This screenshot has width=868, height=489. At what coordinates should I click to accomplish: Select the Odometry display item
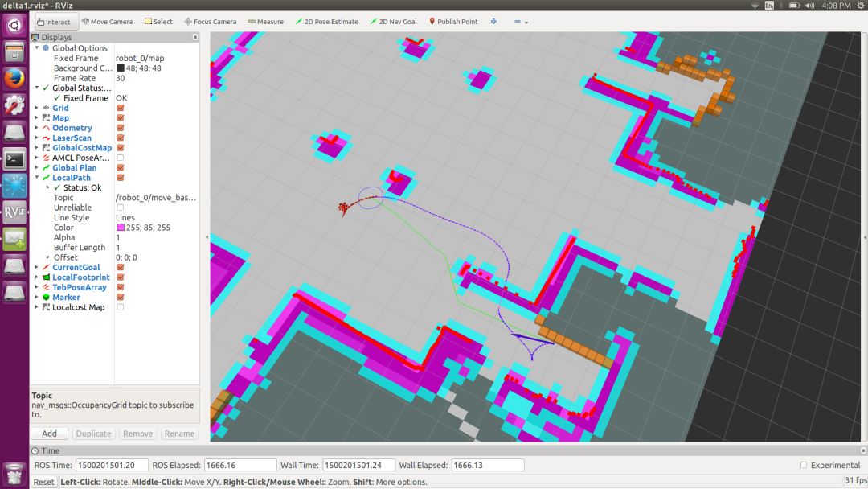coord(72,128)
